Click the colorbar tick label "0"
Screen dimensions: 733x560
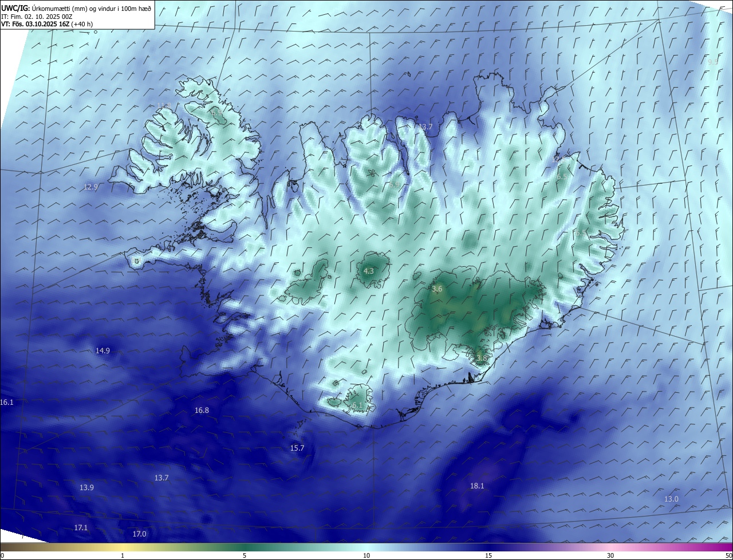point(2,555)
